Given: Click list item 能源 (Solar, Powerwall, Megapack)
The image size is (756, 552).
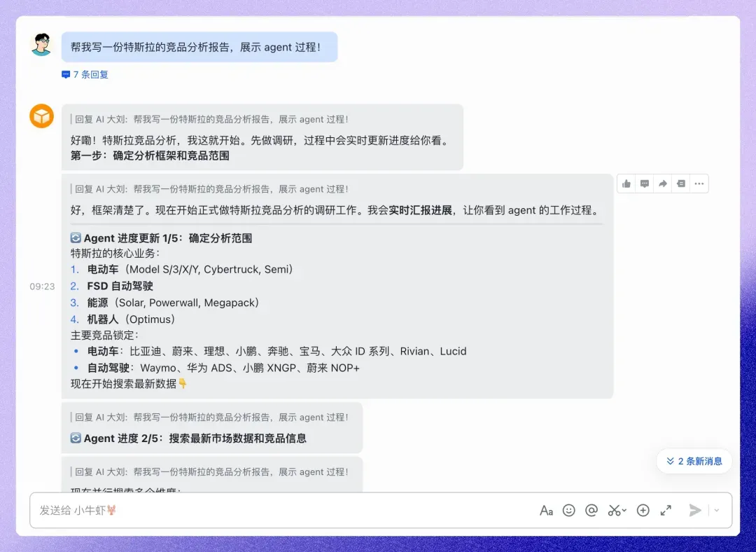Looking at the screenshot, I should 165,303.
